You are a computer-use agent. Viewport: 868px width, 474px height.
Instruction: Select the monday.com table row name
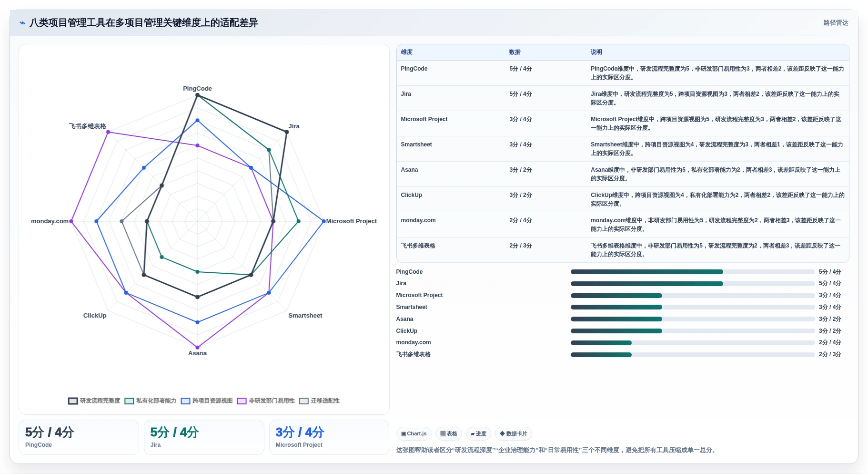coord(418,220)
